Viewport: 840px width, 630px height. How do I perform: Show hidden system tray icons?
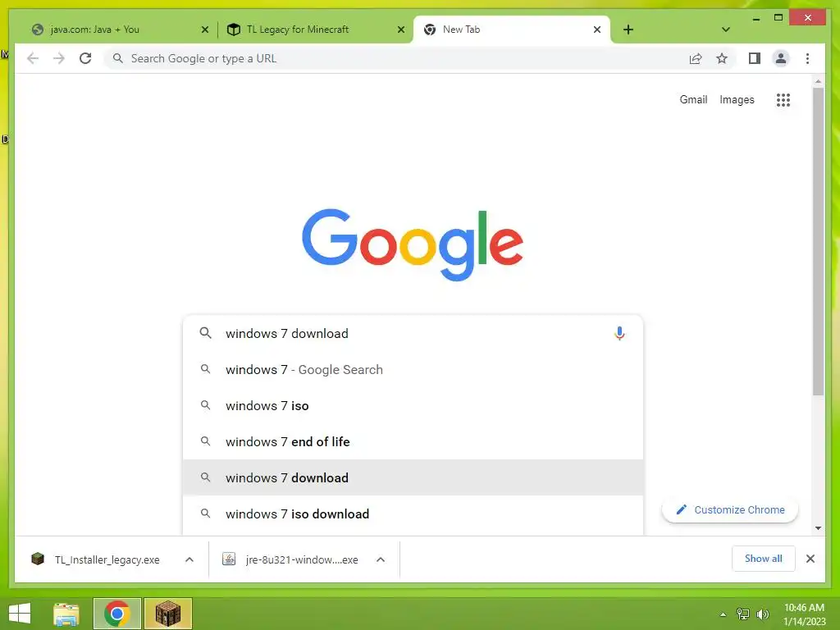tap(723, 614)
